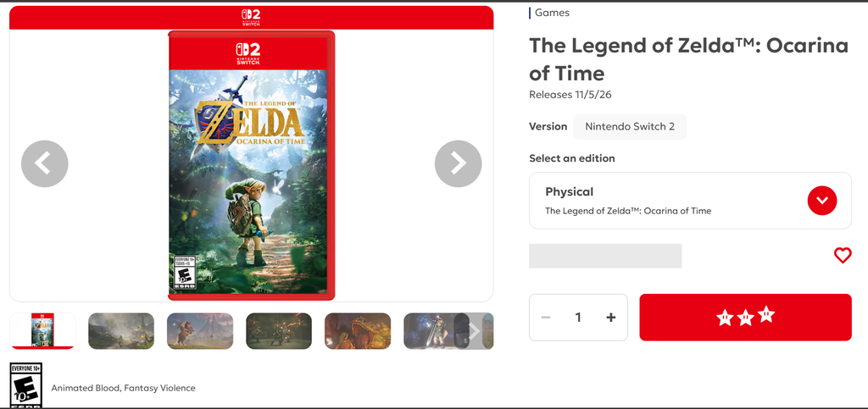Viewport: 868px width, 409px height.
Task: Expand the Physical edition dropdown
Action: [x=690, y=201]
